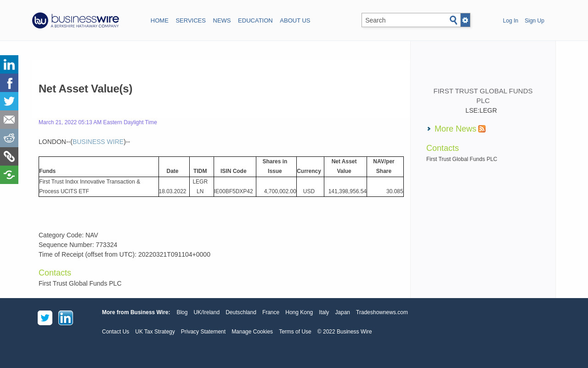The height and width of the screenshot is (368, 588).
Task: Open the Japan footer link
Action: 342,312
